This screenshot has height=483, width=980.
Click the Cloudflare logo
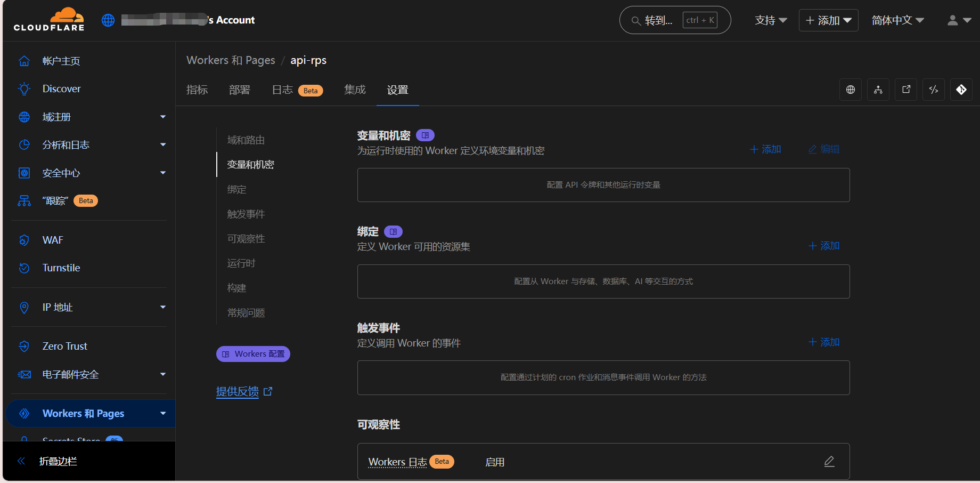pos(49,20)
